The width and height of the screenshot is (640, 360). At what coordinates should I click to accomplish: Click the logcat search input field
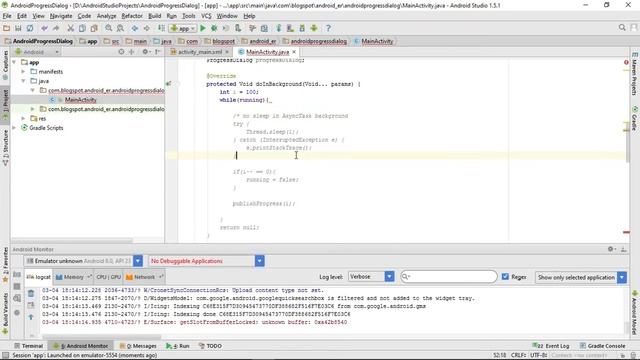(449, 277)
